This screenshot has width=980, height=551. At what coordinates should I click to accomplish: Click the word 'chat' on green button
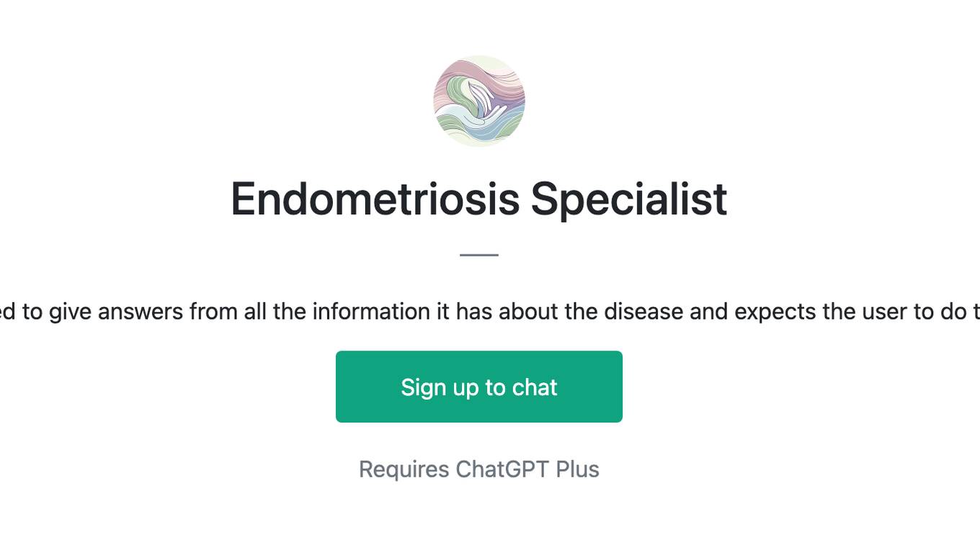click(x=535, y=387)
